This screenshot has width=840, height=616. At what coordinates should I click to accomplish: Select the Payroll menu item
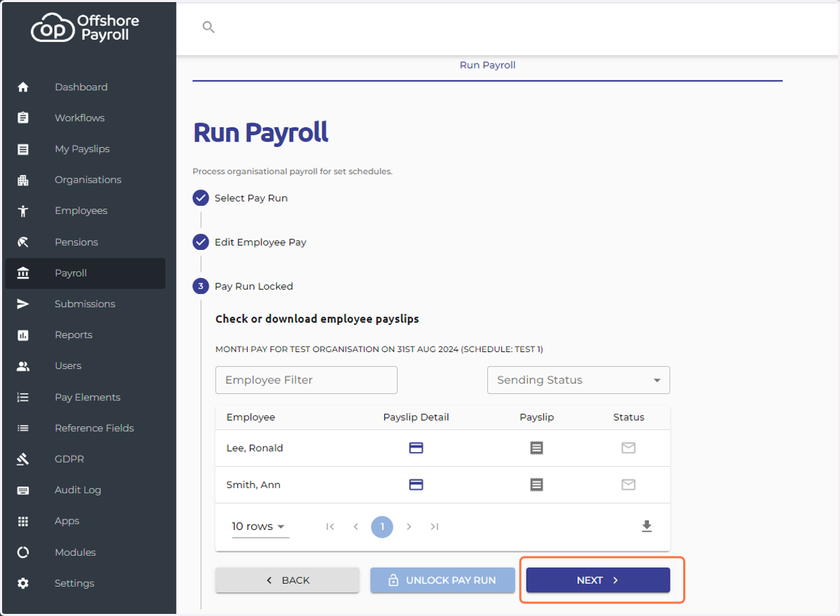coord(85,273)
